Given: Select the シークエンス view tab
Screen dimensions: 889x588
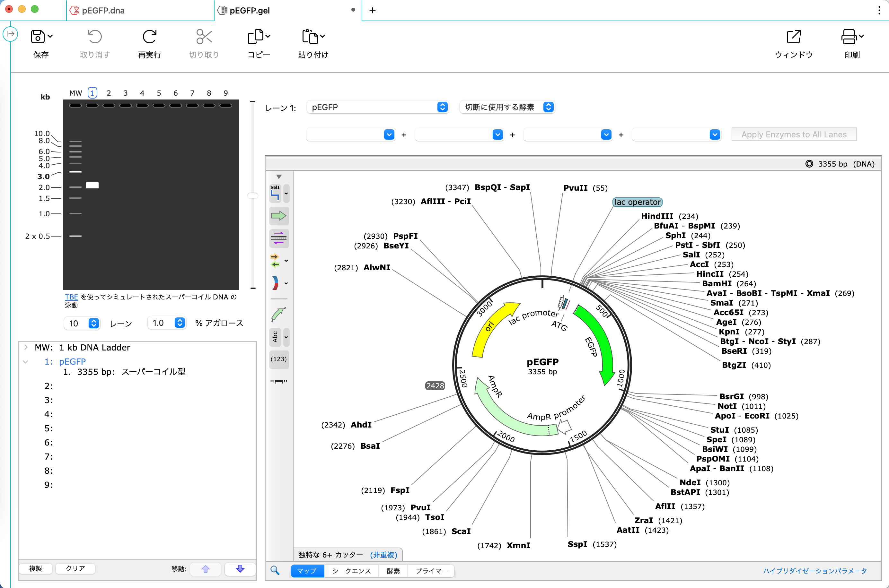Looking at the screenshot, I should point(351,571).
